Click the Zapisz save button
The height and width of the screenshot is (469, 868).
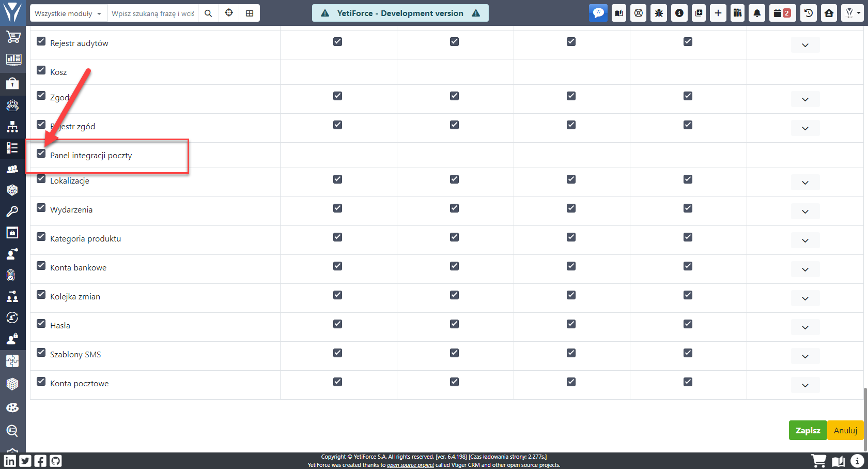808,430
